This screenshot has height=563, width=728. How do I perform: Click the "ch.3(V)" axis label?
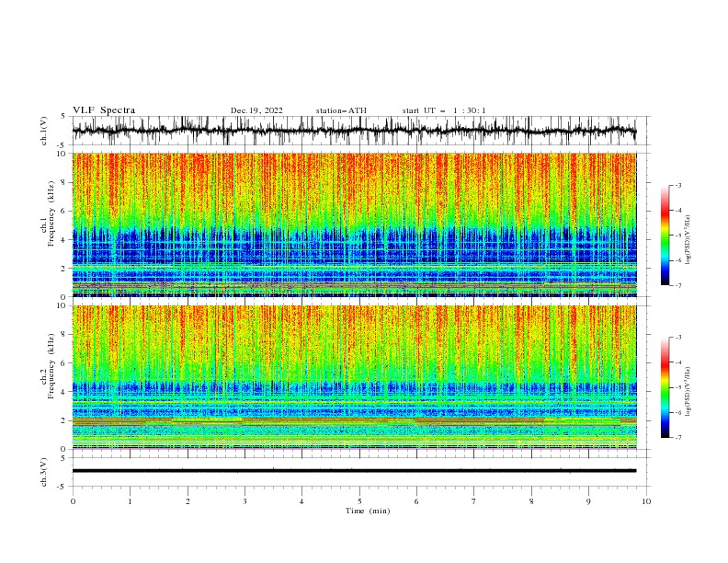coord(43,472)
